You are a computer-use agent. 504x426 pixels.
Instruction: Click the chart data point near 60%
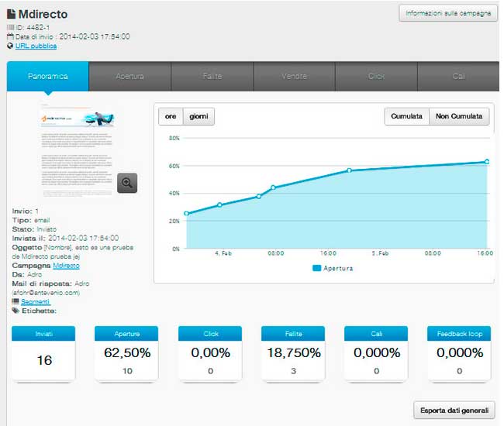pos(349,170)
